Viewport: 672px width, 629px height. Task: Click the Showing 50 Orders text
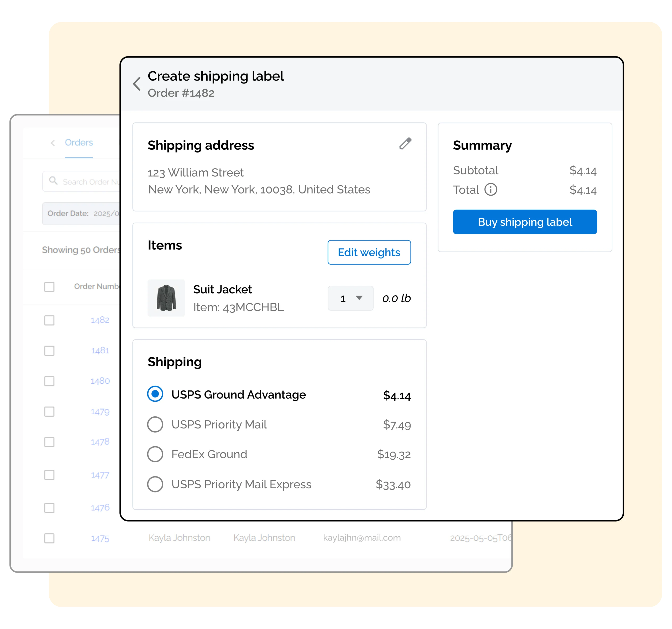[81, 250]
